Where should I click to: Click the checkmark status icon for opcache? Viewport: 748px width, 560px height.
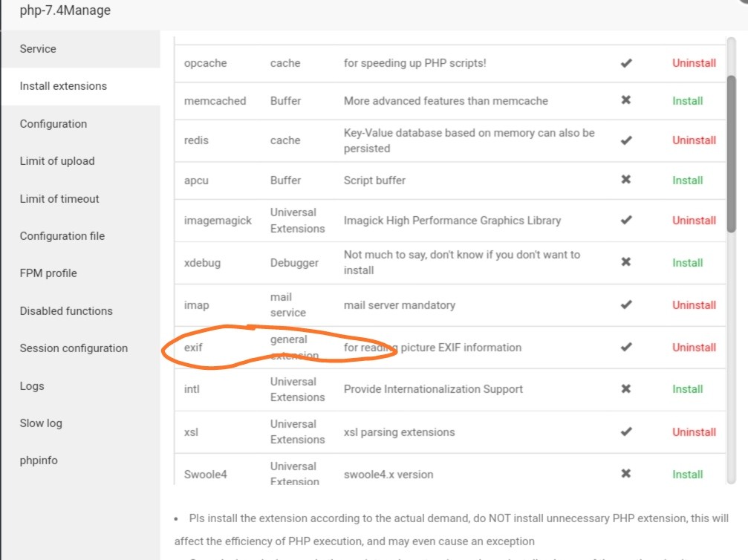click(626, 63)
